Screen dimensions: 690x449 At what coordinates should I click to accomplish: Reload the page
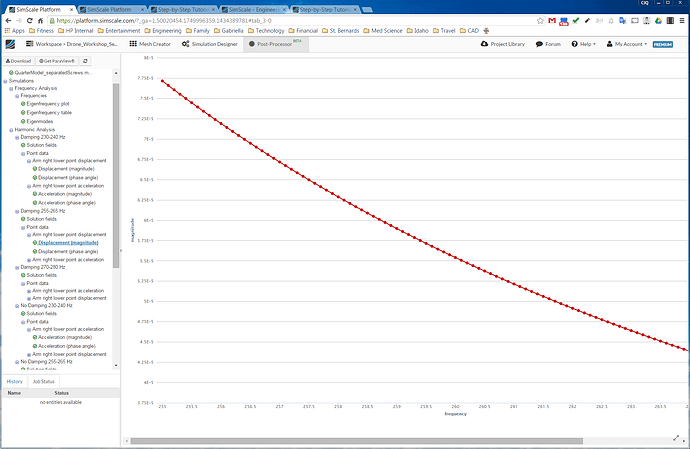[x=29, y=21]
